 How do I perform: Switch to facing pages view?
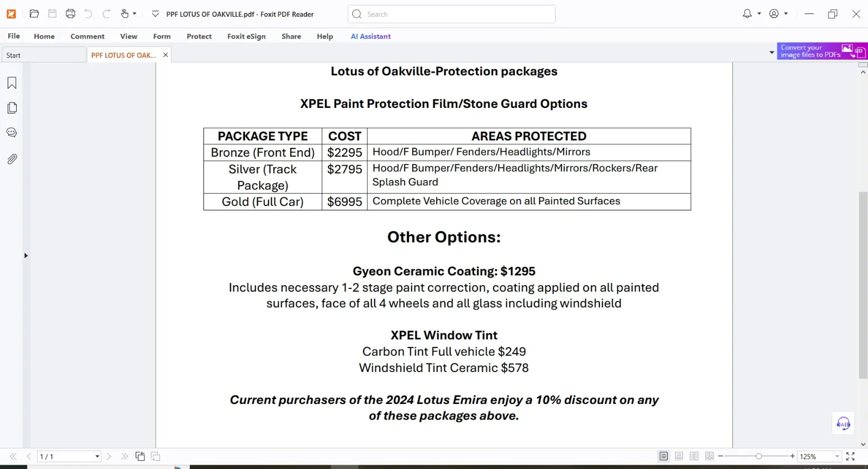pos(694,457)
